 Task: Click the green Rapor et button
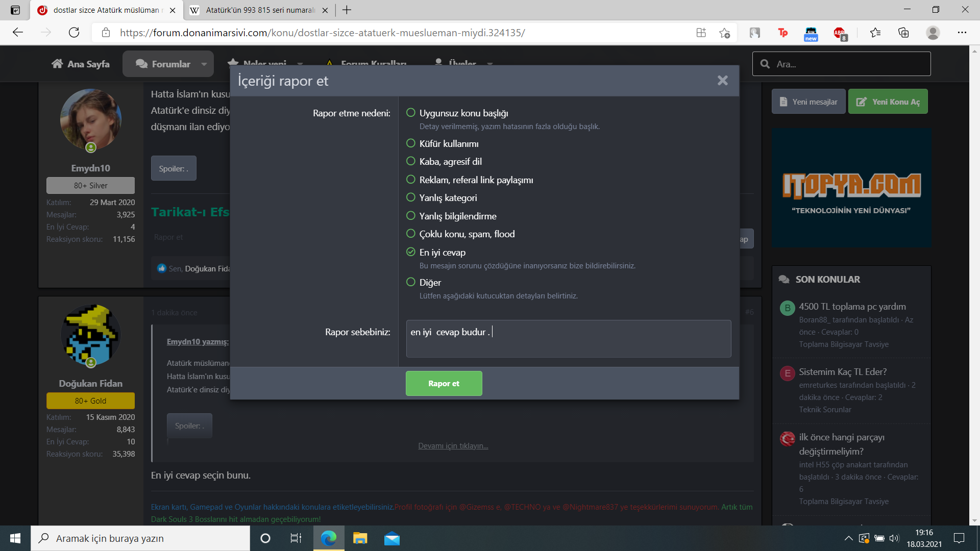444,383
